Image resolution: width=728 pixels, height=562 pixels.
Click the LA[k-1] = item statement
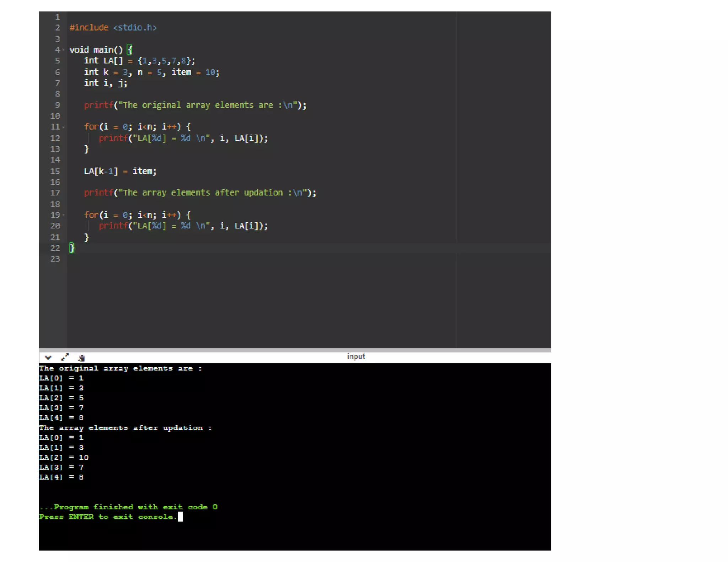(120, 171)
